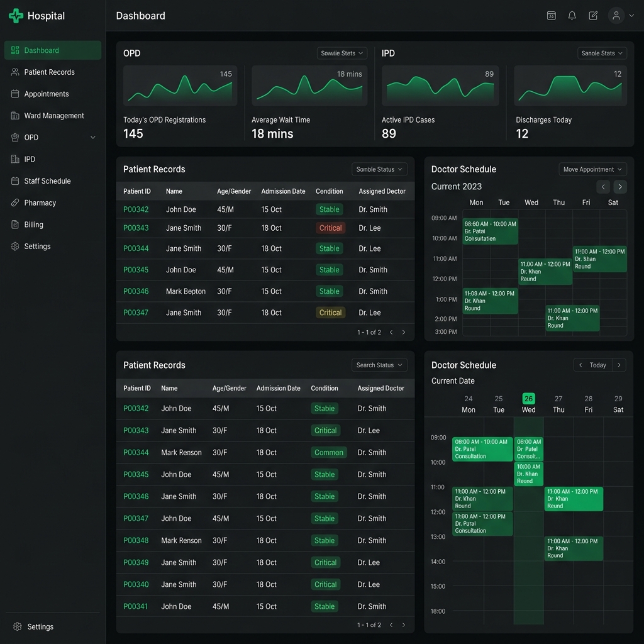The image size is (644, 644).
Task: Select date 26 Wed in schedule
Action: (x=528, y=403)
